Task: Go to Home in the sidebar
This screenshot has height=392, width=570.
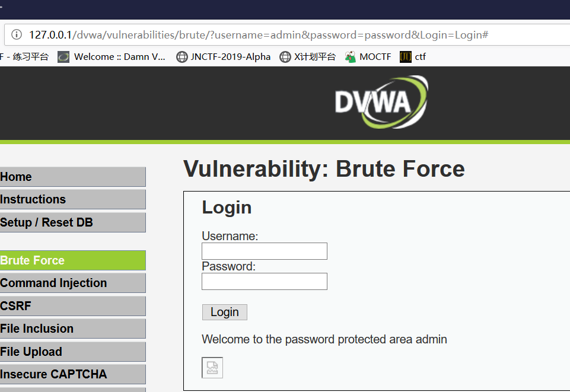Action: coord(72,177)
